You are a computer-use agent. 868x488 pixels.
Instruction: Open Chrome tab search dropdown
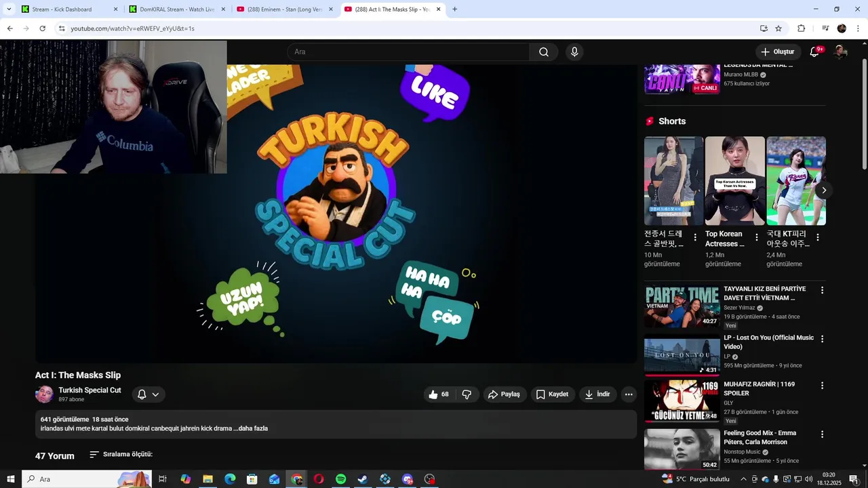[x=9, y=9]
